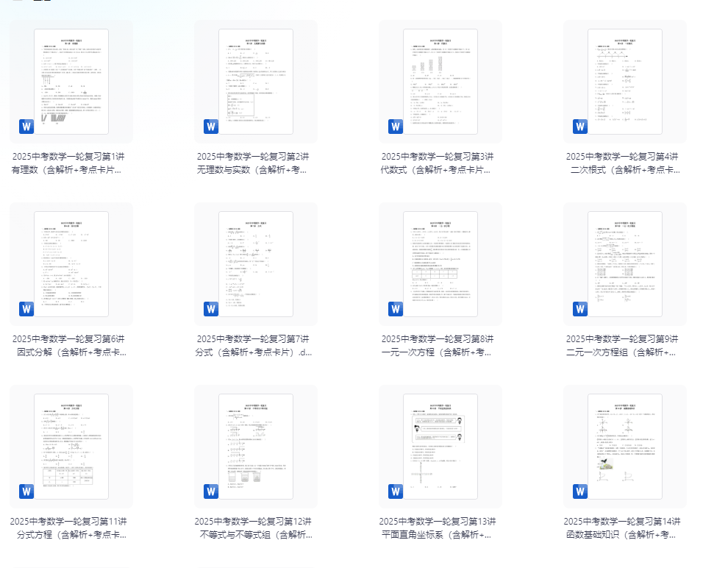This screenshot has height=568, width=728.
Task: Click the 第6讲 因式分解 file title
Action: pos(69,345)
